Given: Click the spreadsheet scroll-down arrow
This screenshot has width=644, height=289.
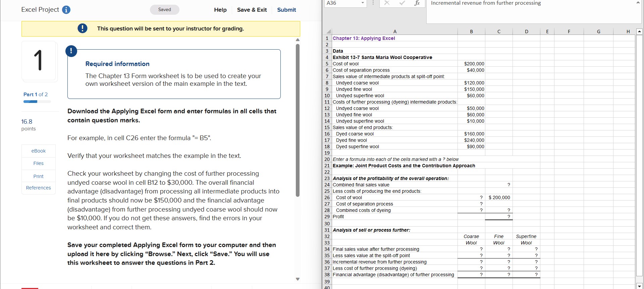Looking at the screenshot, I should click(x=639, y=286).
